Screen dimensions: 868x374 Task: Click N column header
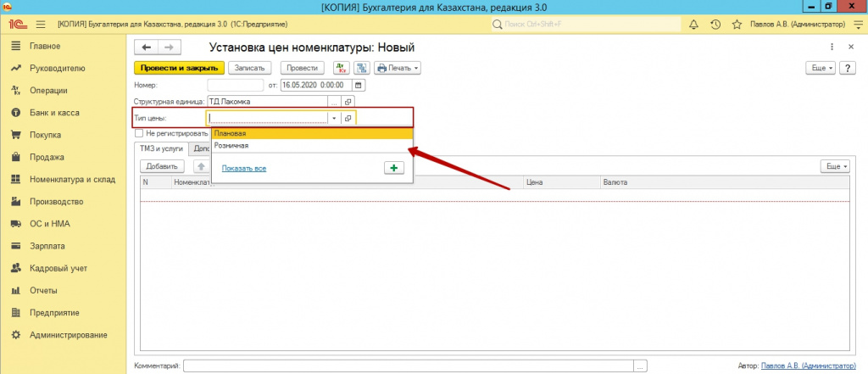point(156,181)
